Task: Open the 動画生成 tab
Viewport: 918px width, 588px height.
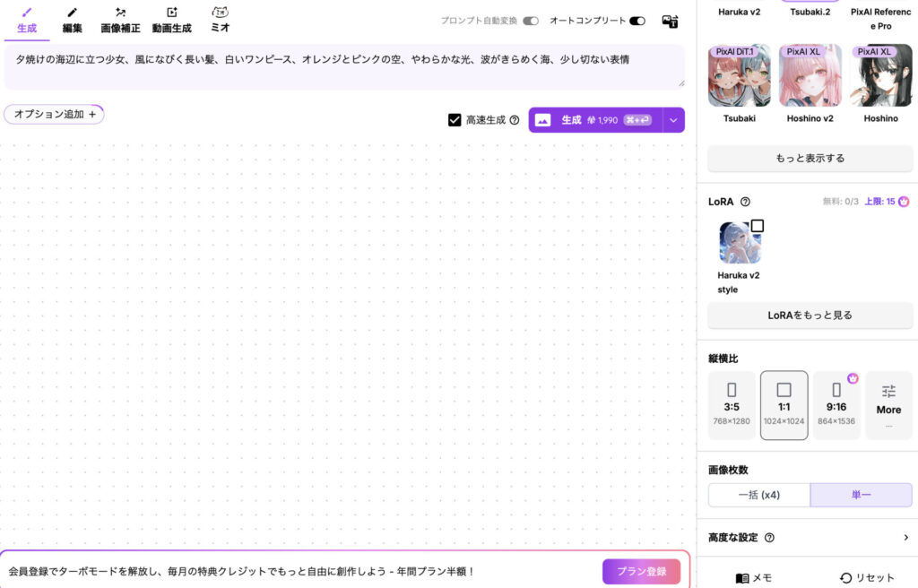Action: [171, 21]
